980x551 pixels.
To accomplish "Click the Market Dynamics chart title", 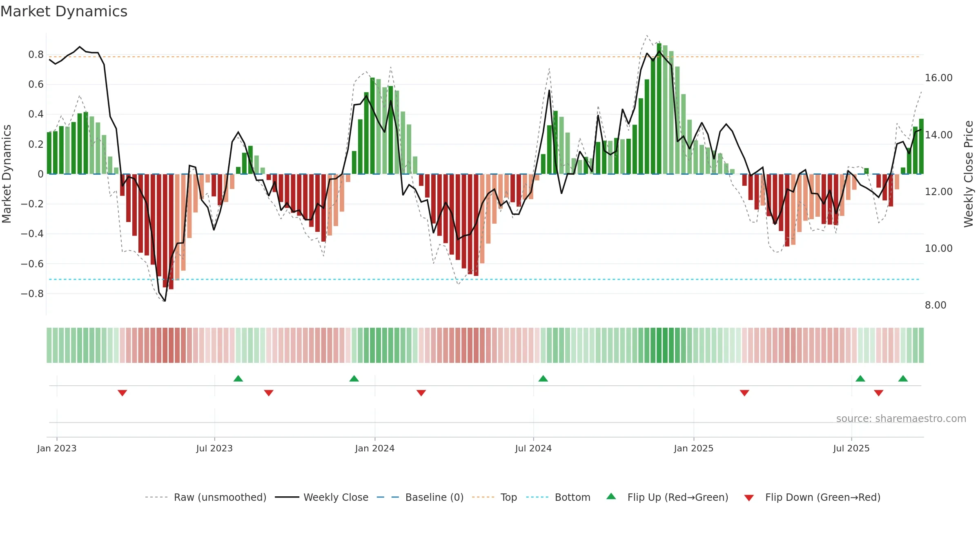I will (64, 11).
